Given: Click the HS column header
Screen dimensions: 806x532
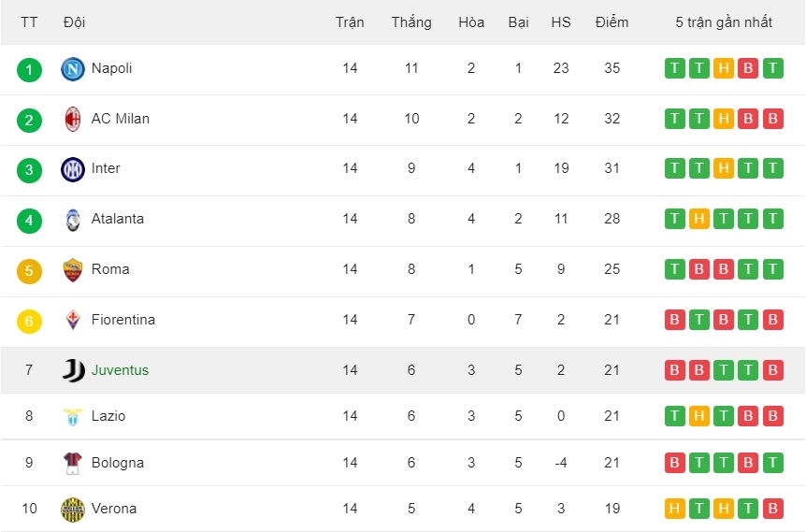Looking at the screenshot, I should pyautogui.click(x=561, y=22).
